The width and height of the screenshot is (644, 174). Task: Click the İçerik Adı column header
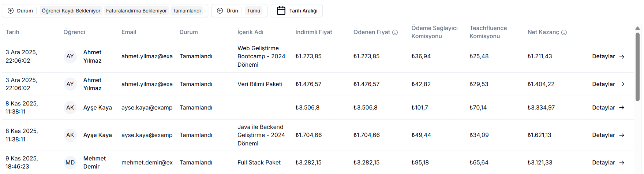tap(250, 32)
